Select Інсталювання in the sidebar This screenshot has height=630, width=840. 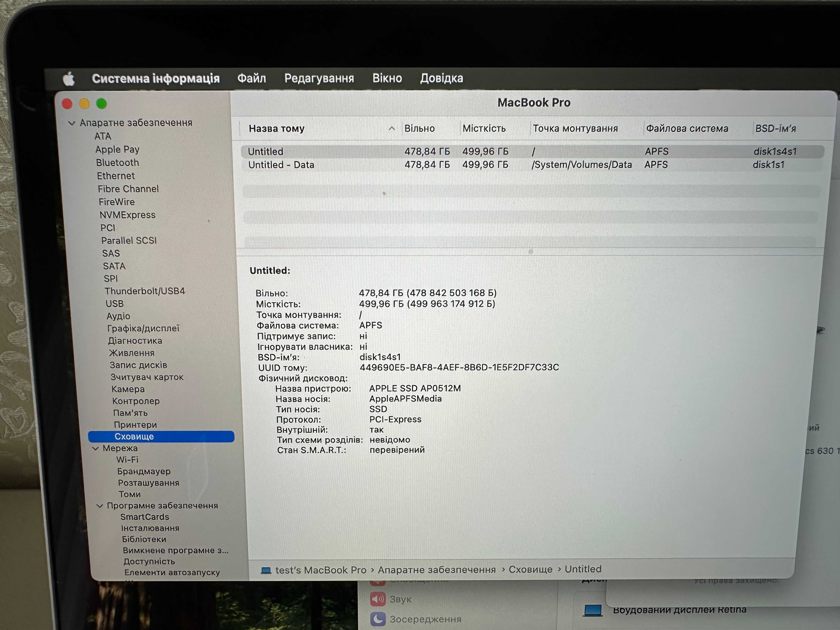tap(150, 528)
